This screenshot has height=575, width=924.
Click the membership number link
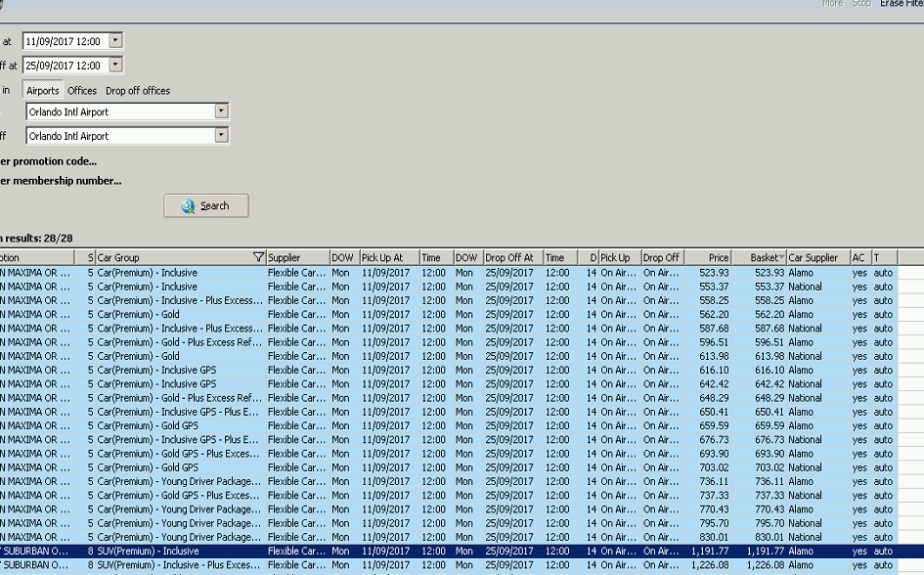point(61,181)
